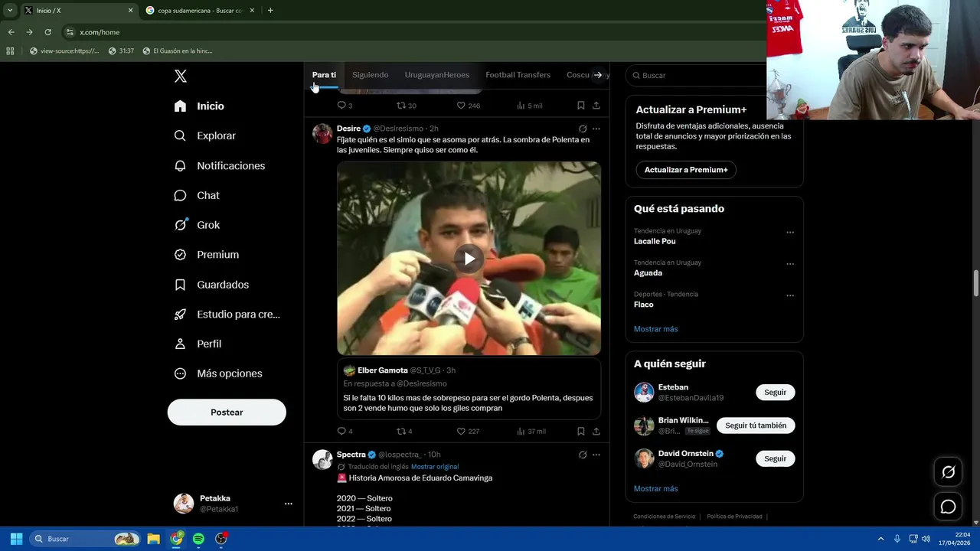Open Explorar from the sidebar
The width and height of the screenshot is (980, 551).
click(x=204, y=135)
